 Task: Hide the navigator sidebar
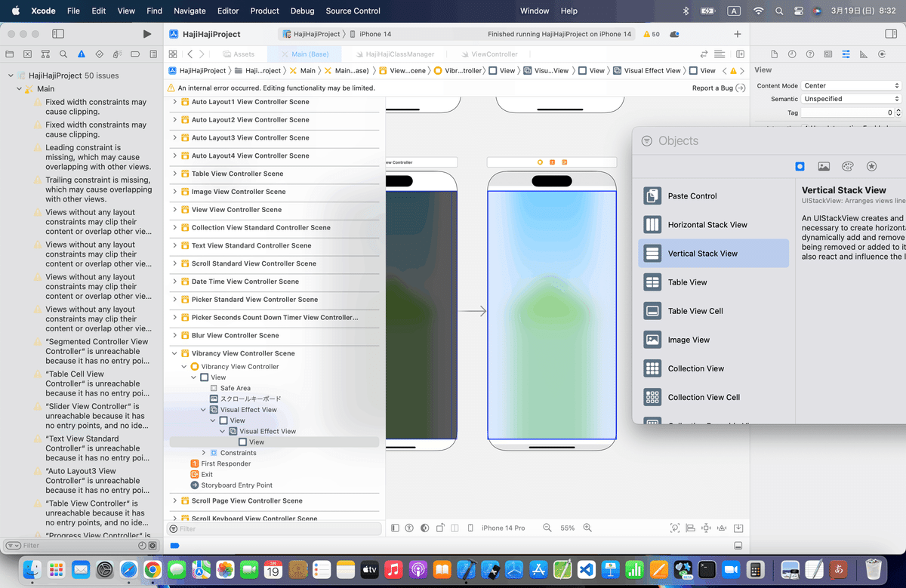click(x=58, y=34)
